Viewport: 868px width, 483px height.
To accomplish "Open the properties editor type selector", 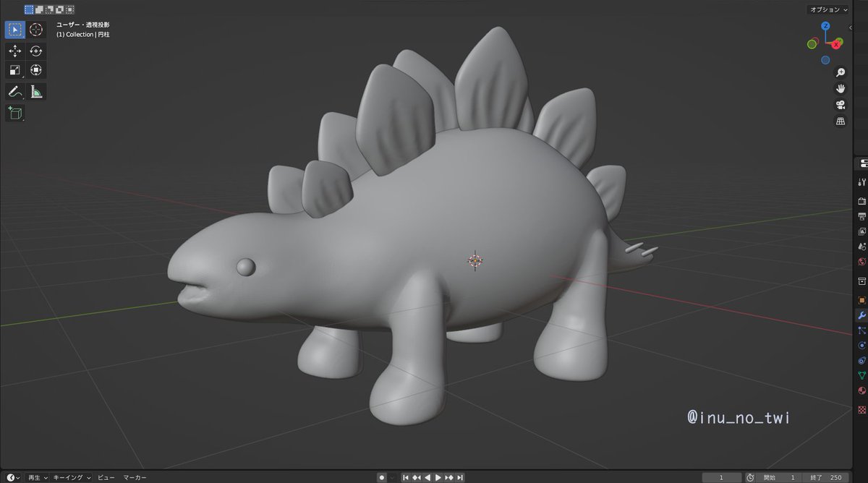I will pos(862,164).
